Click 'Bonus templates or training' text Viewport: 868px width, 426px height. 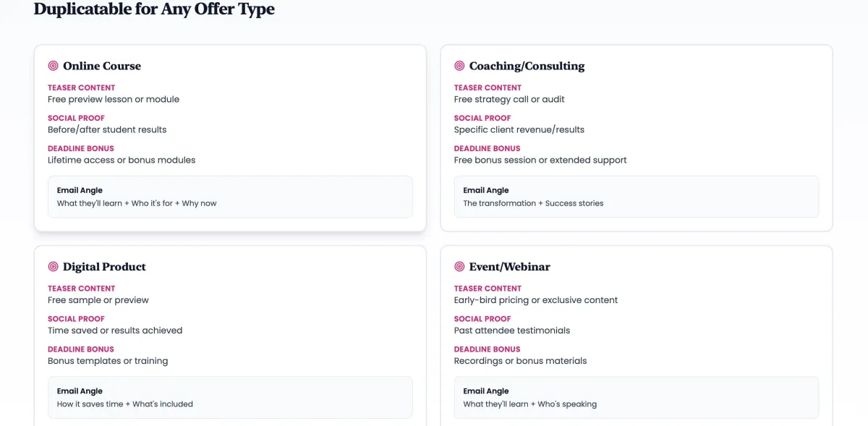(108, 361)
